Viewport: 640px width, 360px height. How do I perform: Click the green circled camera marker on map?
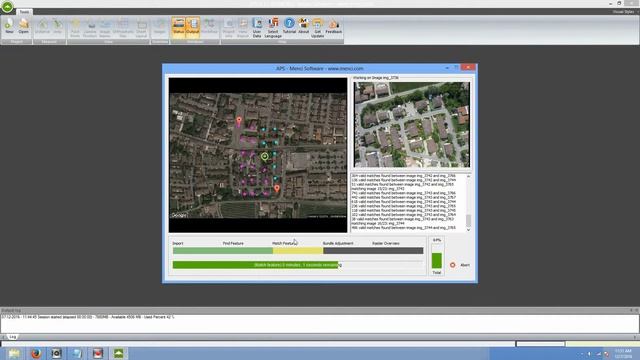(264, 156)
